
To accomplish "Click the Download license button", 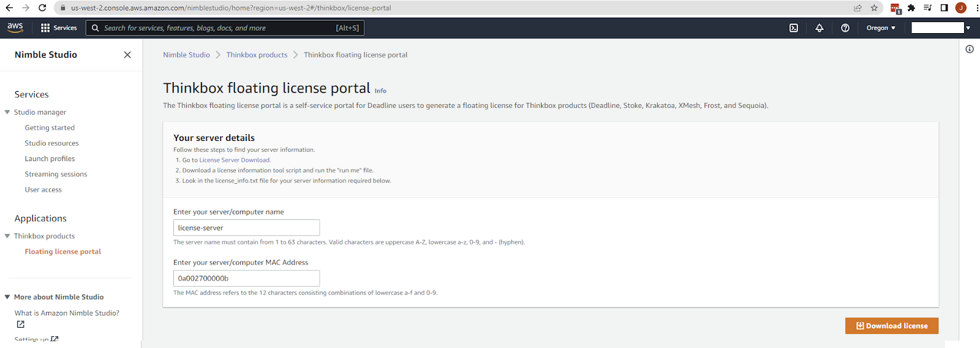I will [x=892, y=326].
